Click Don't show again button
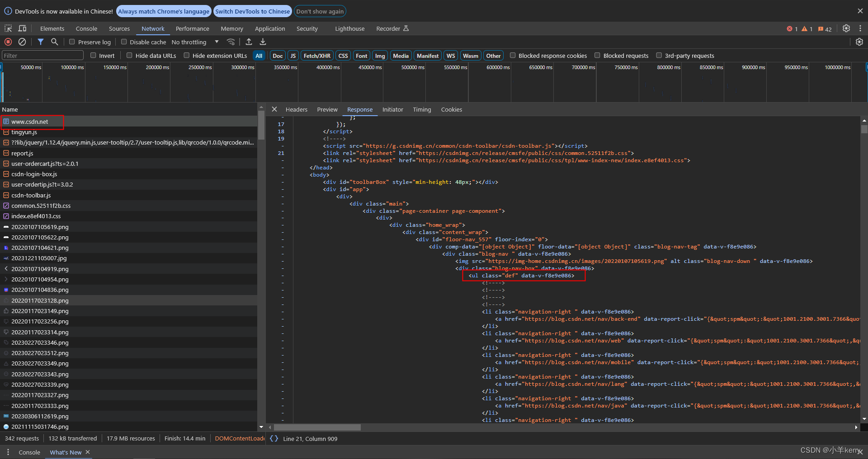The width and height of the screenshot is (868, 459). [320, 11]
